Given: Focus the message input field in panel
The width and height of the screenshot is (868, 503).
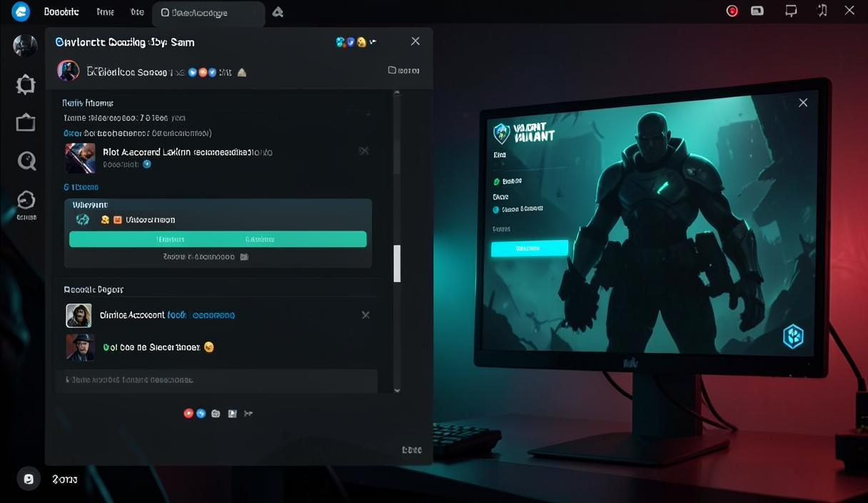Looking at the screenshot, I should click(216, 380).
